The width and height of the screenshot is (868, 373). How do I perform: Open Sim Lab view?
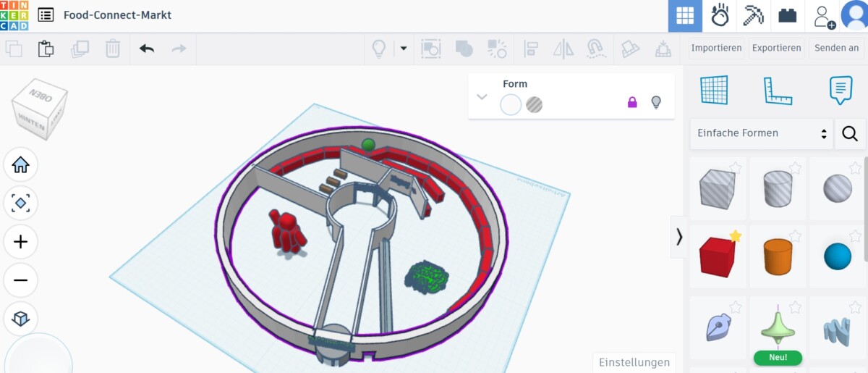720,15
